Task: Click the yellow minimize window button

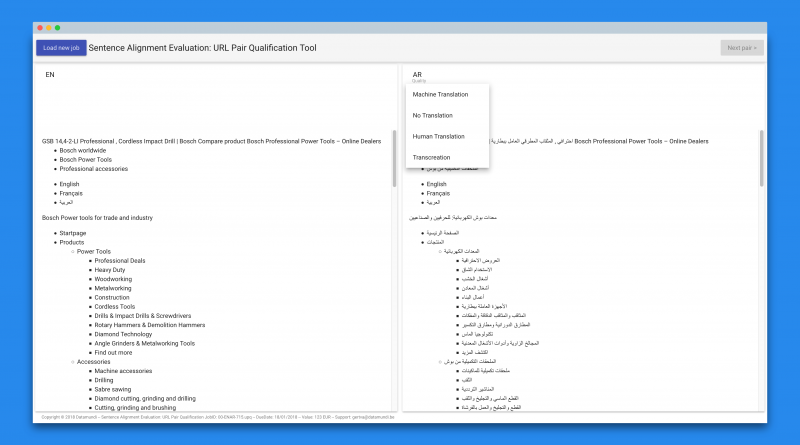Action: (49, 28)
